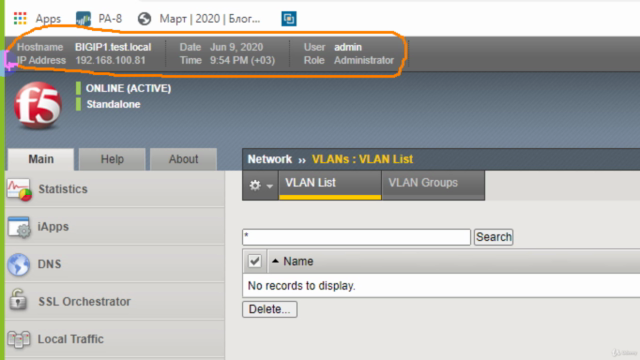Click the Administrator role text
640x360 pixels.
(x=364, y=60)
